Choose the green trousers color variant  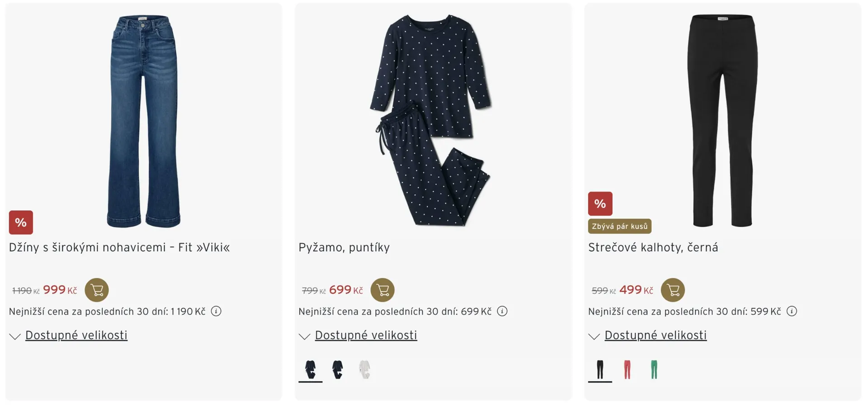654,369
